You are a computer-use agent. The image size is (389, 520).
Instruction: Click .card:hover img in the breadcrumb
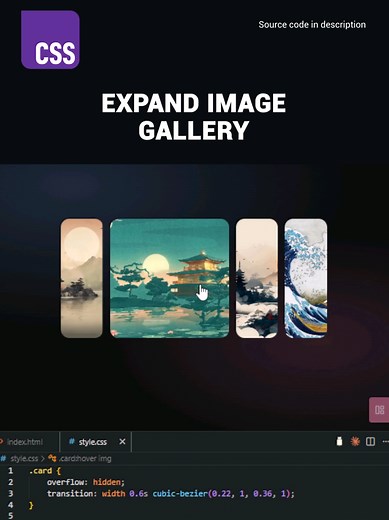pos(85,459)
